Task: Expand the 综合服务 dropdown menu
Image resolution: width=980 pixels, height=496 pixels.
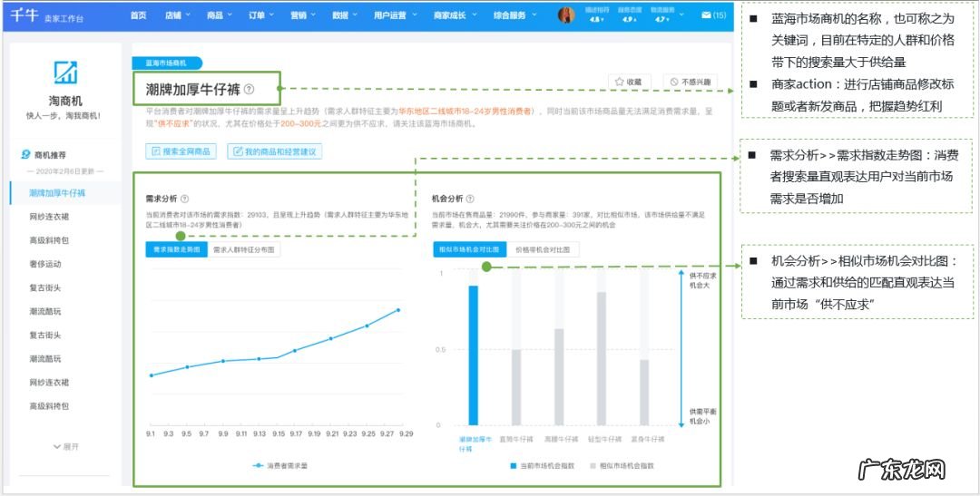Action: click(514, 15)
